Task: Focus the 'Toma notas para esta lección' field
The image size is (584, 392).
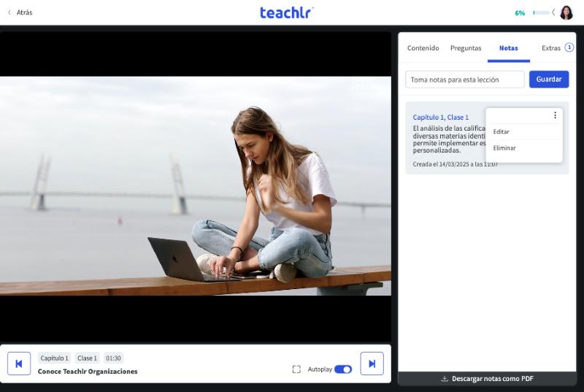Action: click(x=465, y=80)
